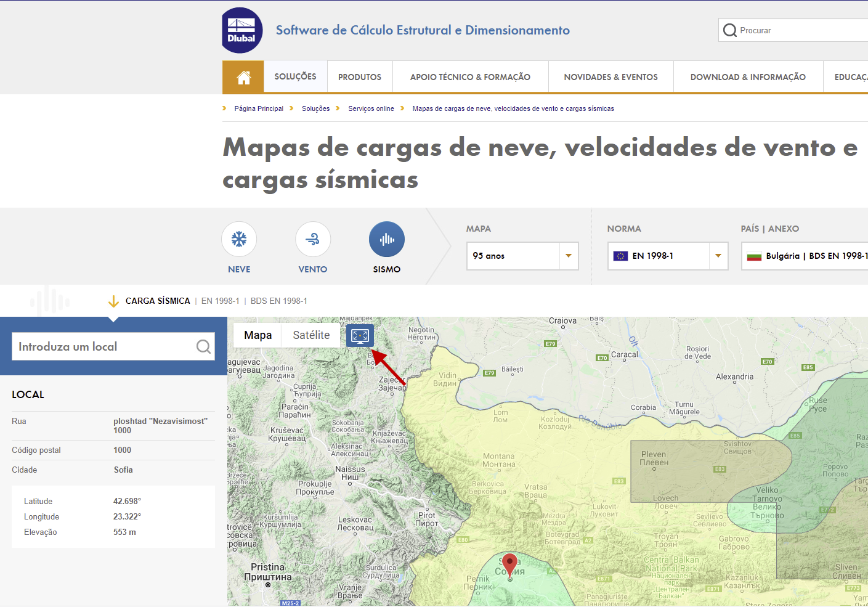The image size is (868, 607).
Task: Select the NEVE snowflake icon
Action: point(239,239)
